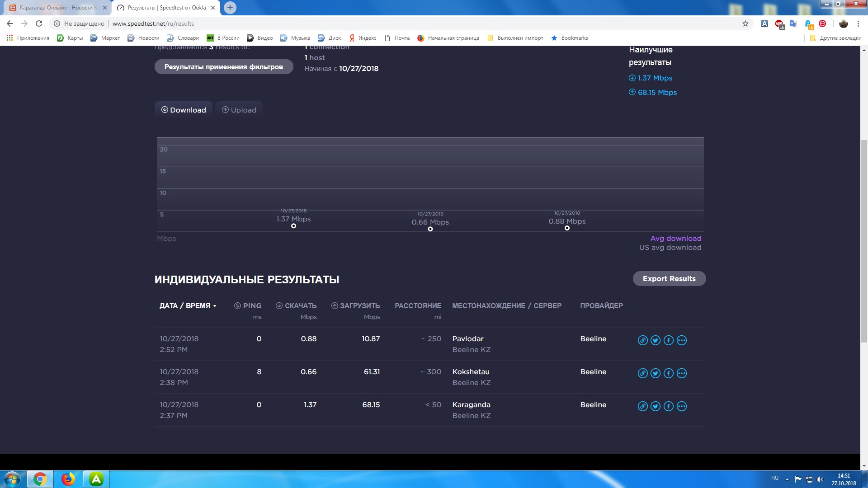Screen dimensions: 868x488
Task: Click the Pavlodar server name
Action: (x=468, y=339)
